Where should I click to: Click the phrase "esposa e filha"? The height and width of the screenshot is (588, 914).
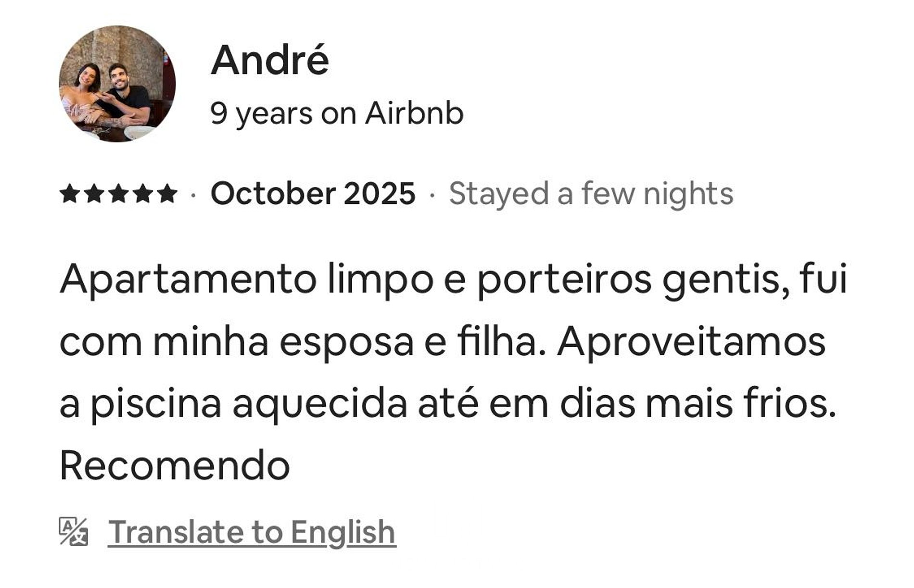point(408,342)
